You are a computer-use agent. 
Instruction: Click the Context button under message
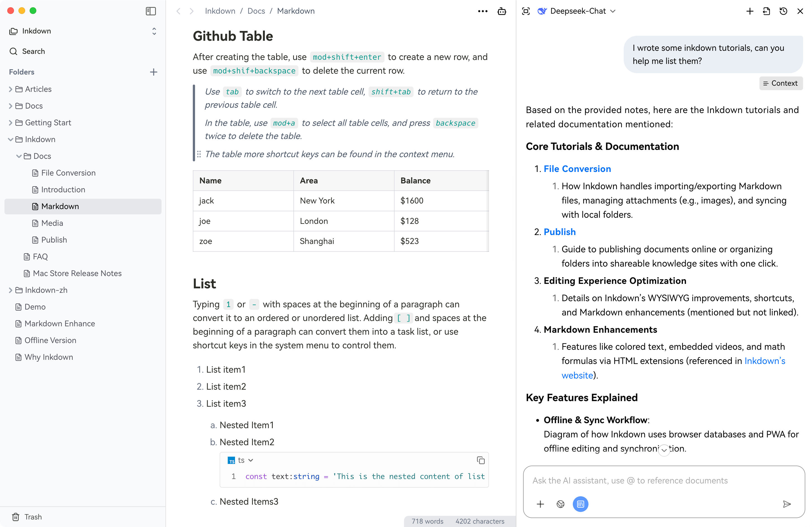[781, 83]
